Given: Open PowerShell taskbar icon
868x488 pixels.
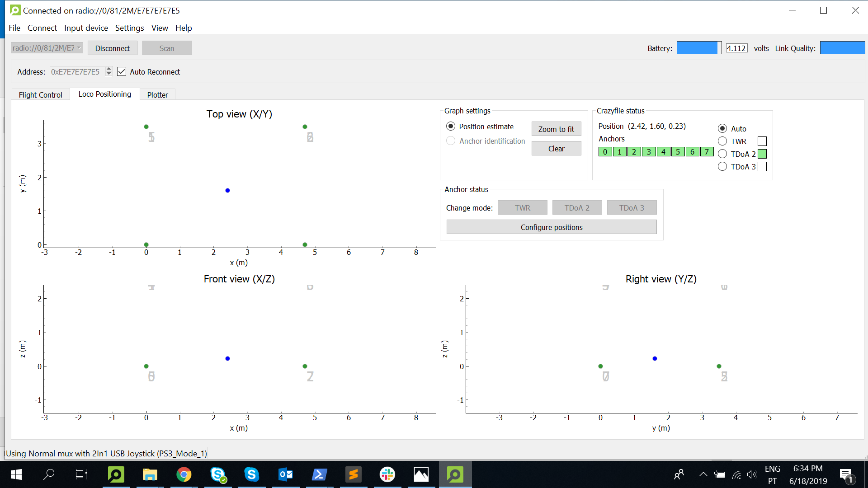Looking at the screenshot, I should pos(319,474).
